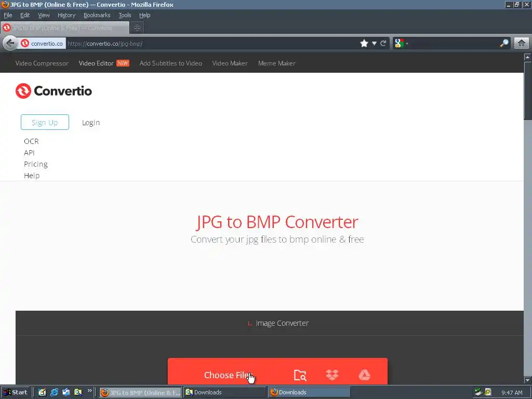Go back using the browser back arrow

click(x=10, y=44)
